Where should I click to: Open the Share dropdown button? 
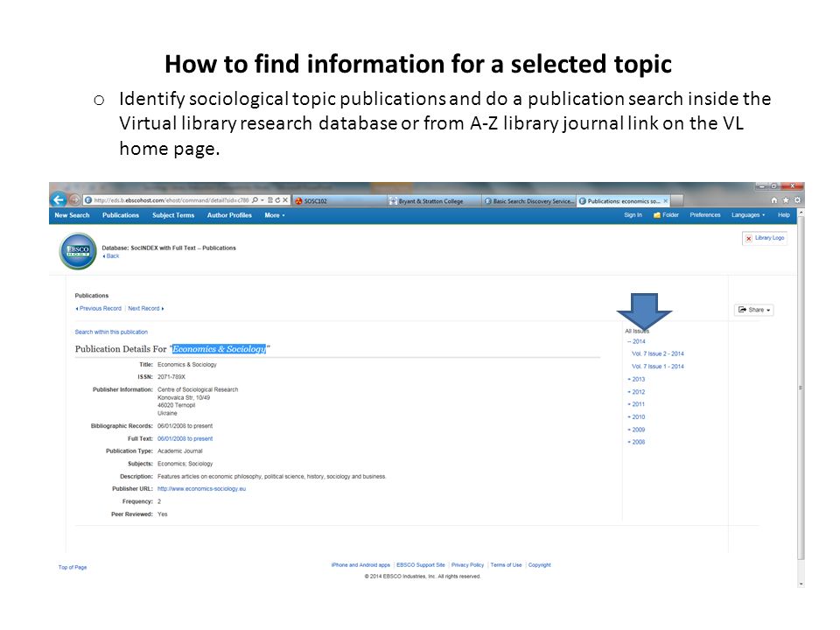[753, 310]
